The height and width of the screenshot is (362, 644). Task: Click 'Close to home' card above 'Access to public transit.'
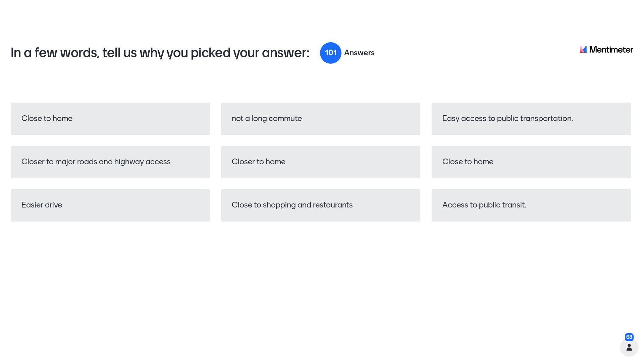(531, 162)
